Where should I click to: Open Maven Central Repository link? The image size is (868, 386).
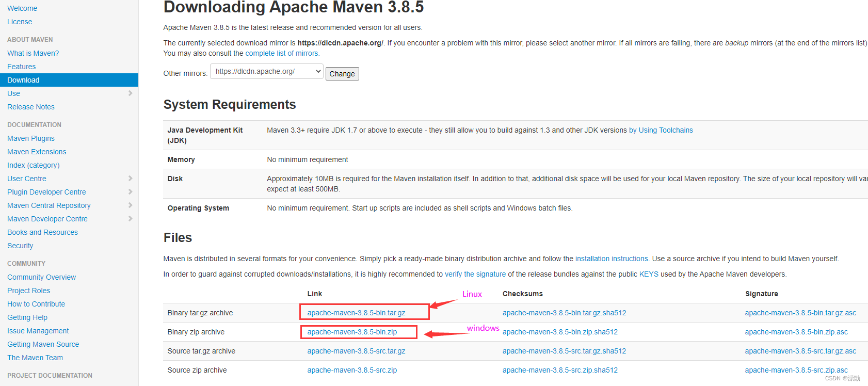49,205
